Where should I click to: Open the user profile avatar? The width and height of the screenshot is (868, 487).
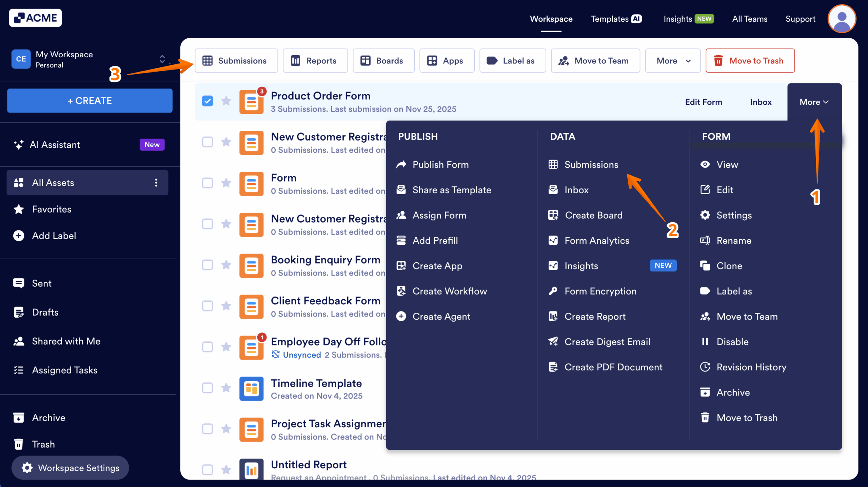tap(842, 19)
